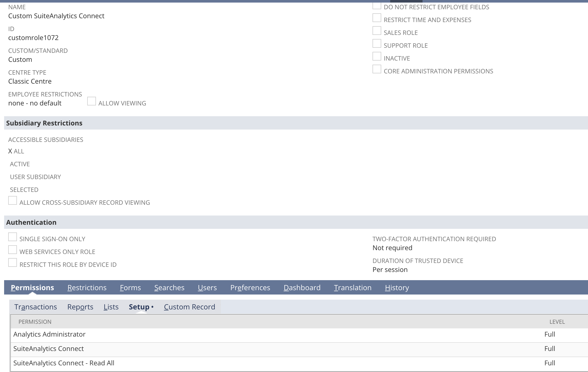This screenshot has height=372, width=588.
Task: Check Restrict This Role by Device ID
Action: coord(12,262)
